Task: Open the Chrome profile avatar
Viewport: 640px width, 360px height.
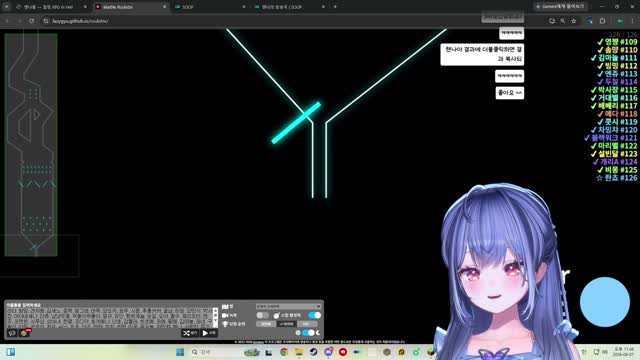Action: click(620, 21)
